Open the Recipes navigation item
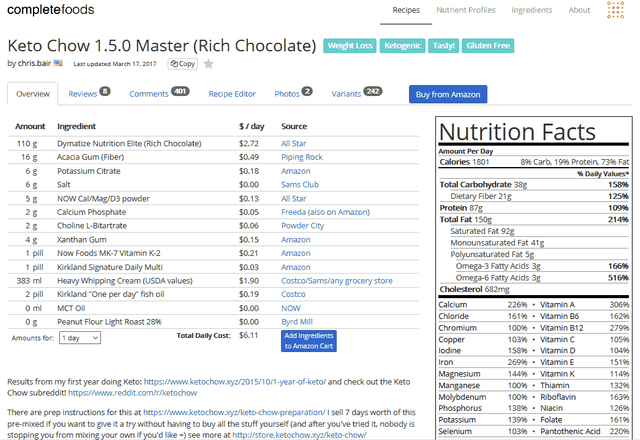The image size is (640, 440). (x=406, y=10)
